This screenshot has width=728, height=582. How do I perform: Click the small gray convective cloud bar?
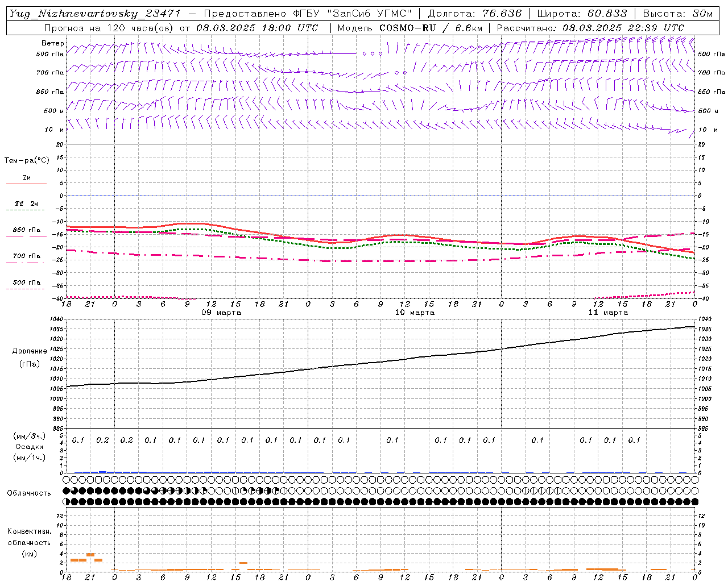tap(243, 563)
